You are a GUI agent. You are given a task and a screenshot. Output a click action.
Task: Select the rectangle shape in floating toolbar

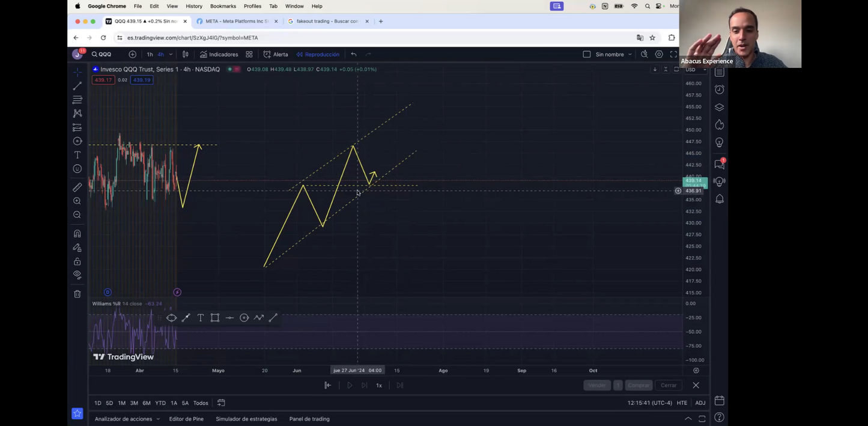pyautogui.click(x=214, y=318)
